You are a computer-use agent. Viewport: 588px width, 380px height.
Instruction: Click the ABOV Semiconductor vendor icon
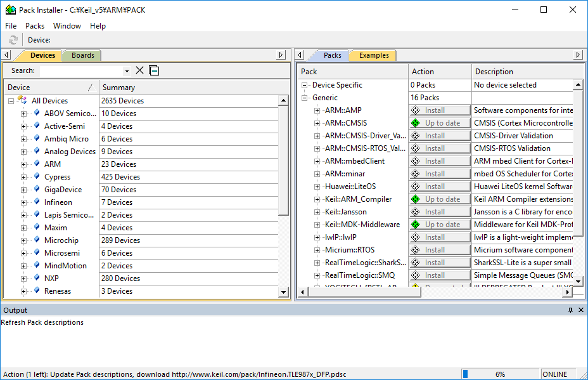click(37, 113)
